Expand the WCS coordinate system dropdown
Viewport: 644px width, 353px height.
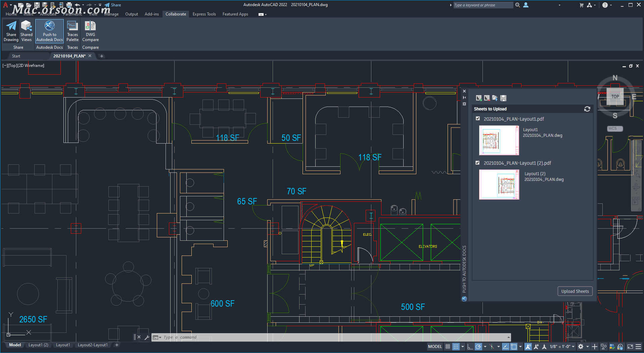tap(615, 129)
